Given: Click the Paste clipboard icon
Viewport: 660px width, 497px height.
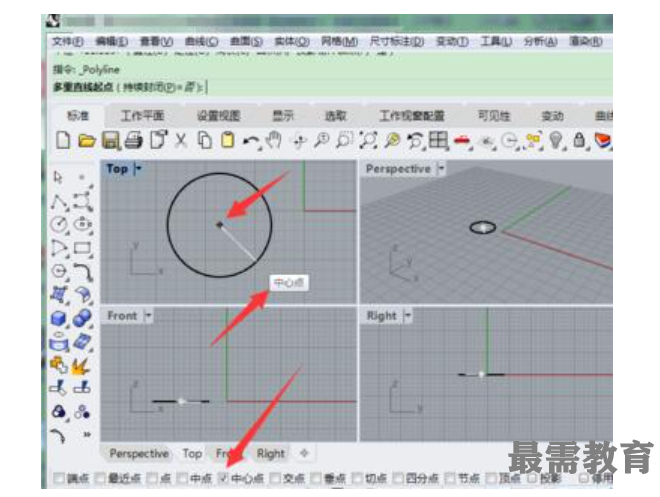Looking at the screenshot, I should 228,140.
